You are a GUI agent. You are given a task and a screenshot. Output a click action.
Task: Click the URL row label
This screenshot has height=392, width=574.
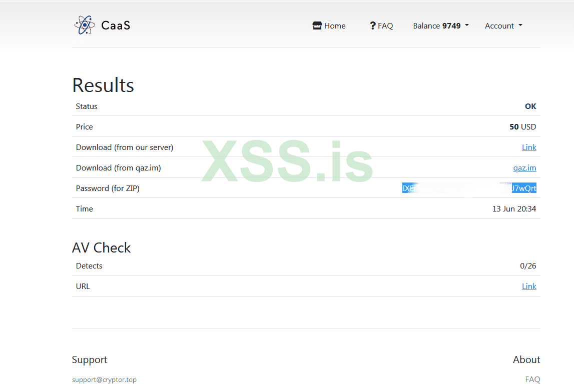pos(83,286)
